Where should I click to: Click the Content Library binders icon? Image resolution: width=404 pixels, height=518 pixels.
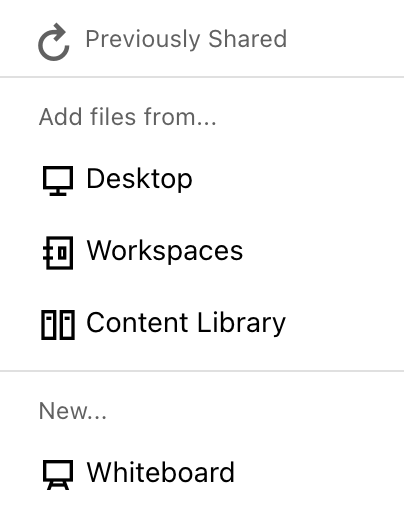[x=58, y=325]
